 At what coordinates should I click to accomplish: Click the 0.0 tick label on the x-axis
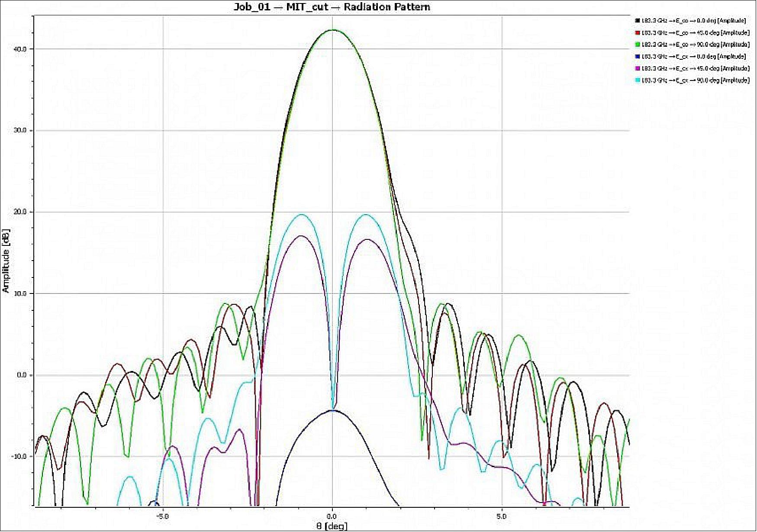(x=332, y=516)
